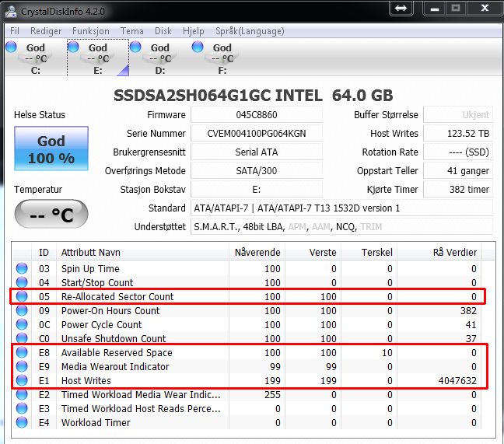
Task: Select the Re-Allocated Sector Count attribute text
Action: pyautogui.click(x=117, y=296)
